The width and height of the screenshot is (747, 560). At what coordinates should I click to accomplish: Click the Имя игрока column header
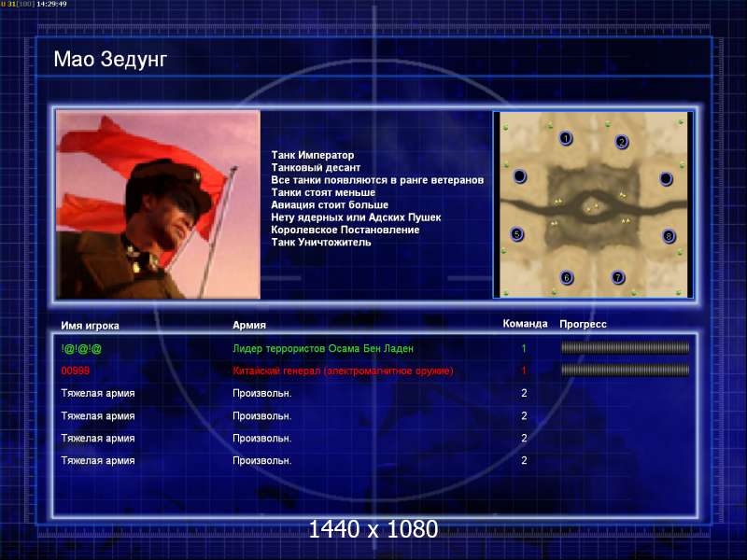pos(90,326)
